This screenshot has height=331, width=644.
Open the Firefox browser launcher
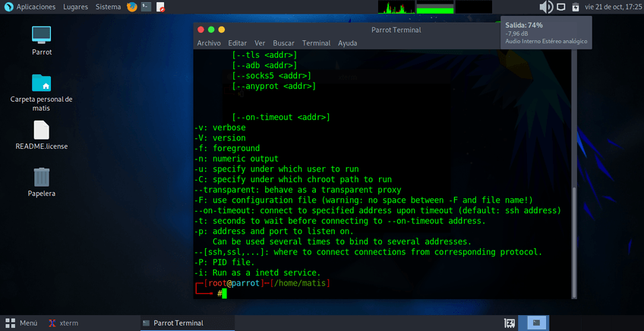(x=131, y=7)
